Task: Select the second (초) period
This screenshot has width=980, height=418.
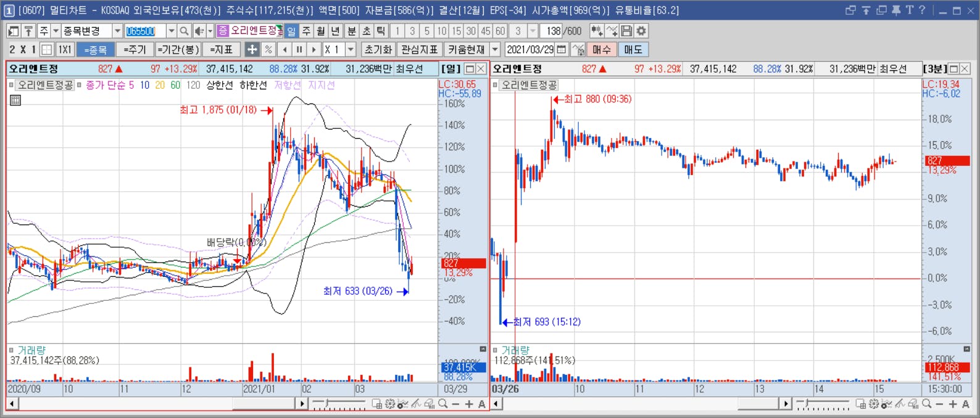Action: pyautogui.click(x=367, y=31)
